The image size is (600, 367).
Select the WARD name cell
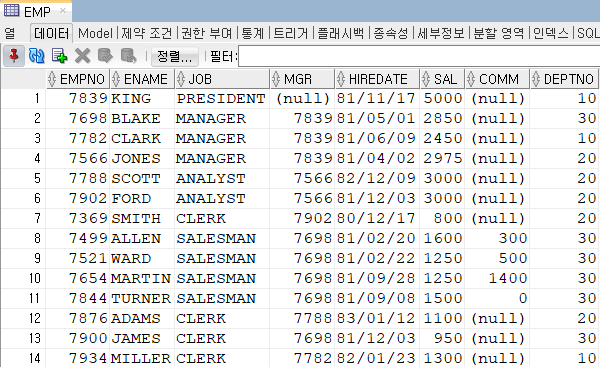[x=142, y=258]
